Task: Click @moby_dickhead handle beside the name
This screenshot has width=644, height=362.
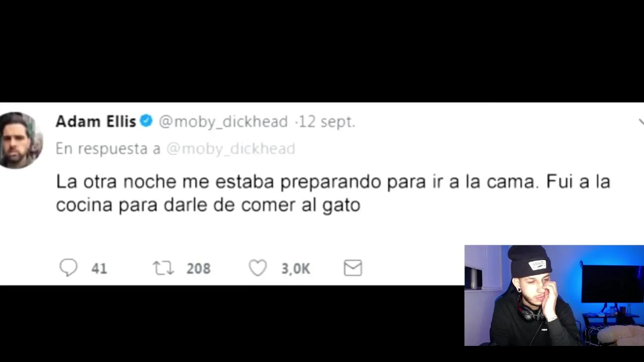Action: (223, 122)
